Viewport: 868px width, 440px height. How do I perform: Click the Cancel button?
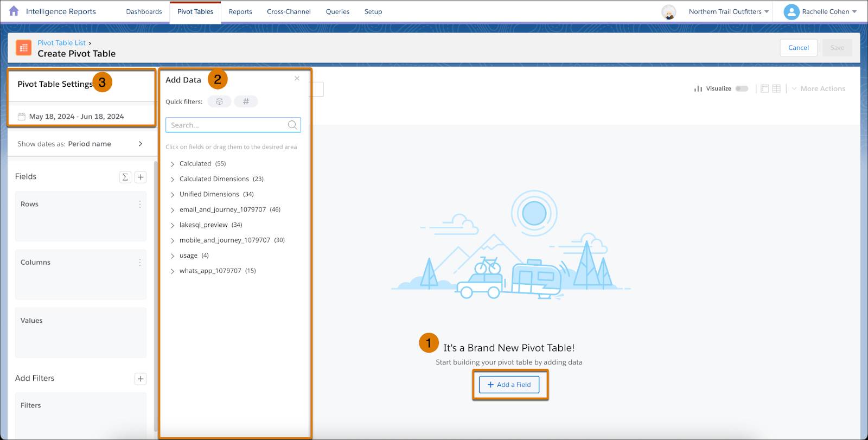(x=799, y=48)
